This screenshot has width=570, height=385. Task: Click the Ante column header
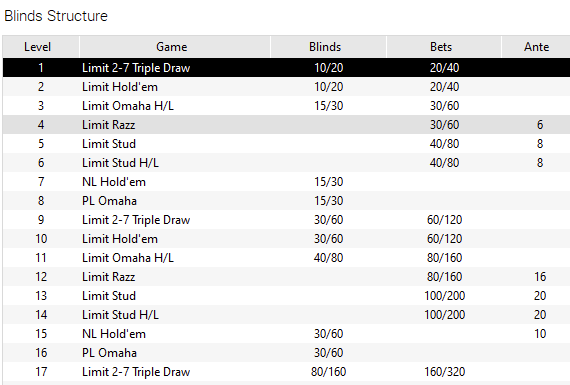tap(536, 47)
